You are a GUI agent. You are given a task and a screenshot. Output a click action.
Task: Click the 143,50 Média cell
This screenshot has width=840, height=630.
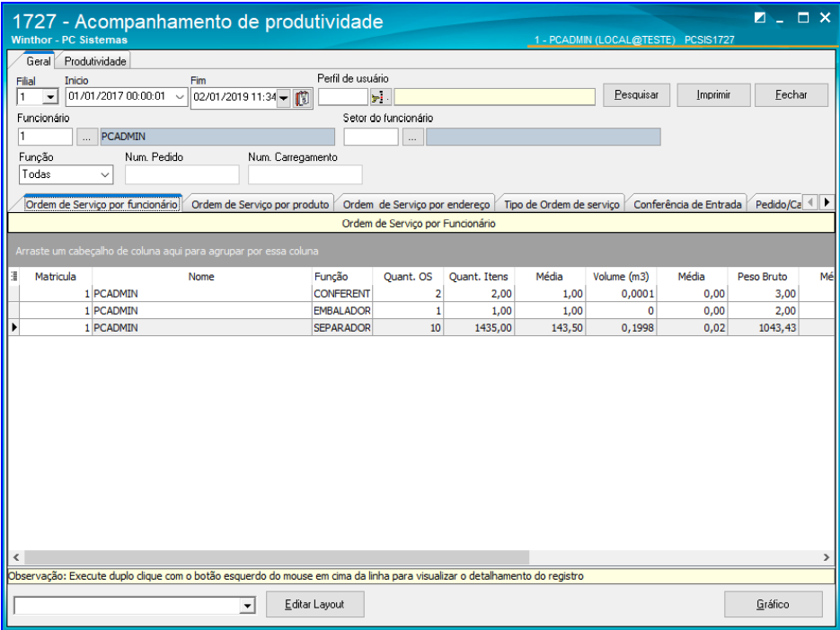(x=550, y=327)
